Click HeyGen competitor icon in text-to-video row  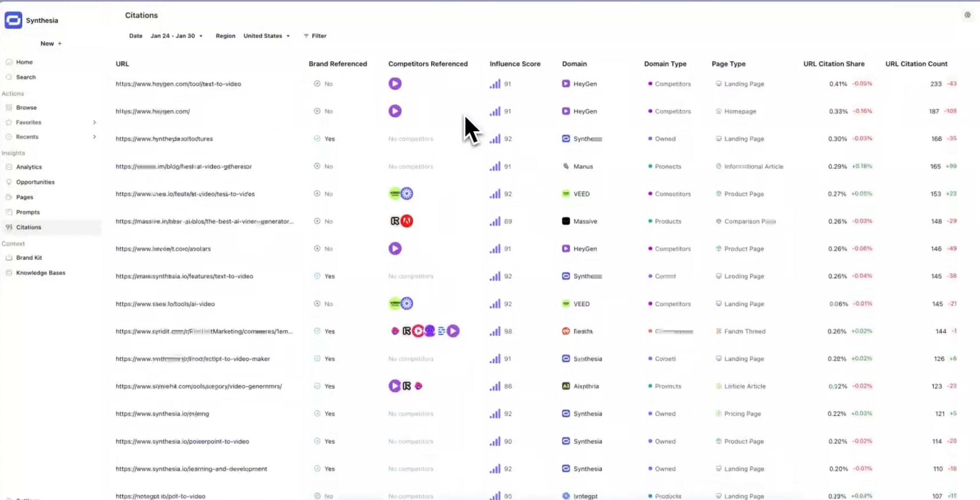395,84
